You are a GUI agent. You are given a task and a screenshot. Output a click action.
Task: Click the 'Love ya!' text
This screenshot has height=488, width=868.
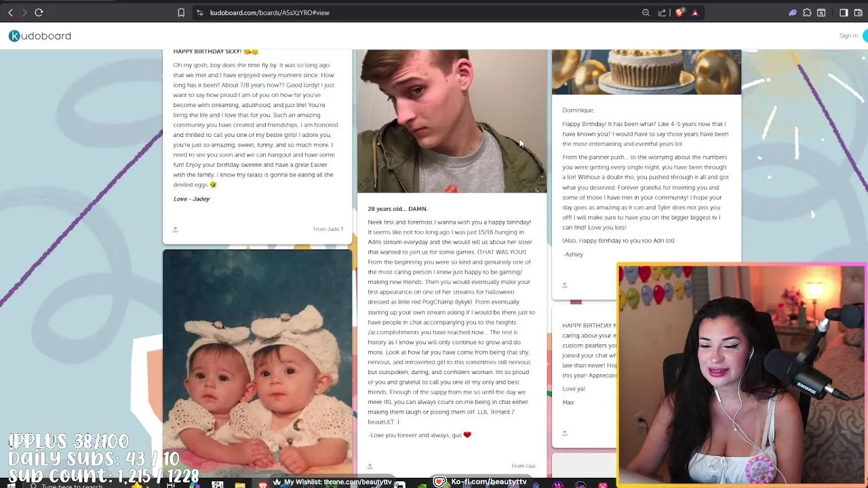[574, 389]
